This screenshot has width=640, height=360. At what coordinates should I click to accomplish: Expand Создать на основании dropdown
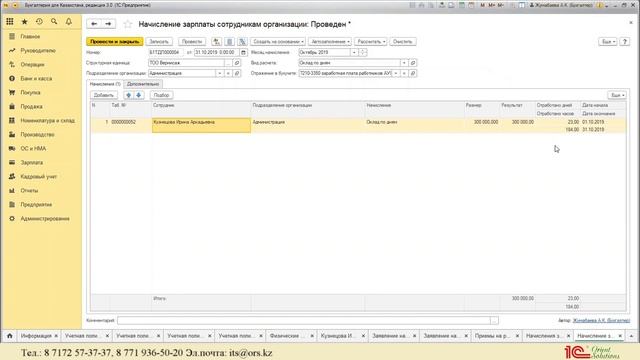click(x=278, y=42)
